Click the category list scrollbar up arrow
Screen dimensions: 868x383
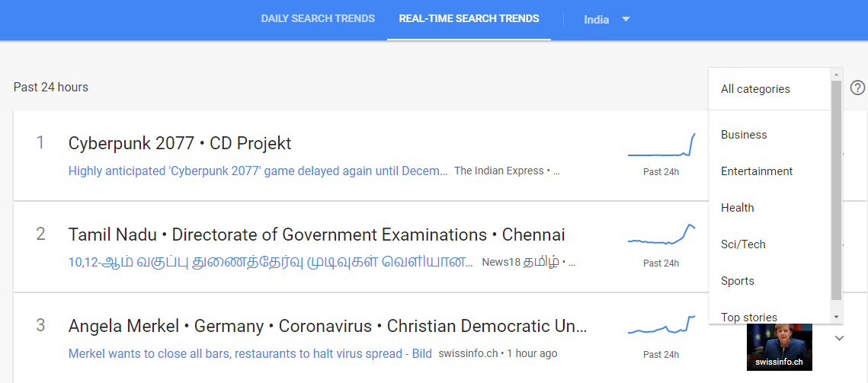point(837,74)
